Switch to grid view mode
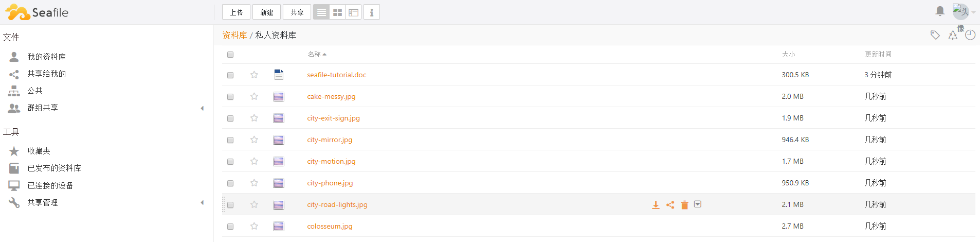980x242 pixels. tap(337, 12)
